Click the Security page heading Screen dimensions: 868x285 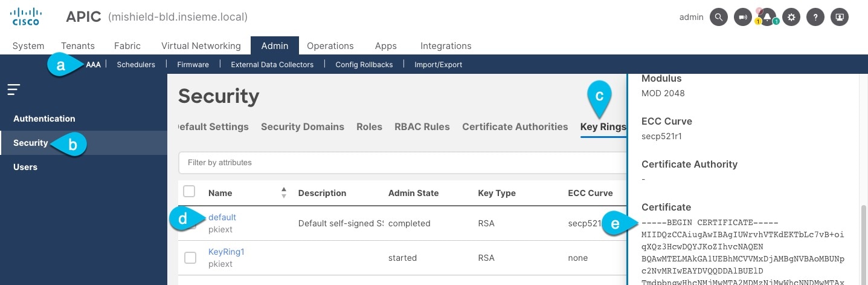pos(219,96)
